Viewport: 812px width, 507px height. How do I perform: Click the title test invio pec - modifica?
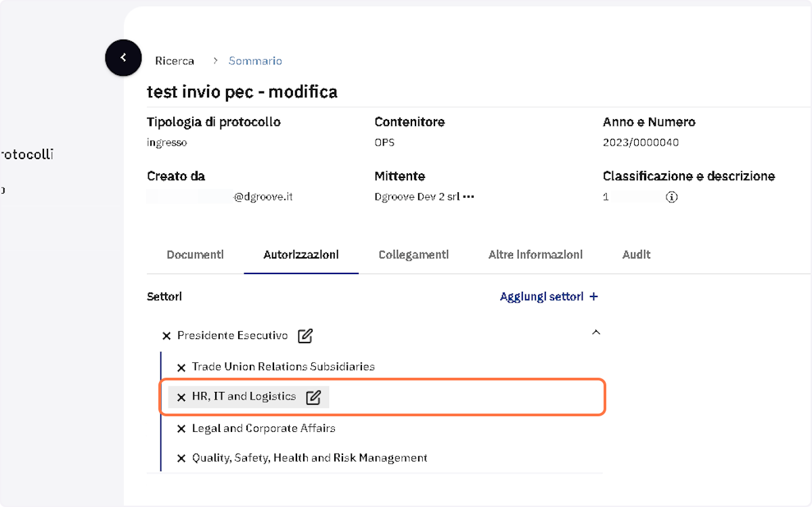(242, 91)
